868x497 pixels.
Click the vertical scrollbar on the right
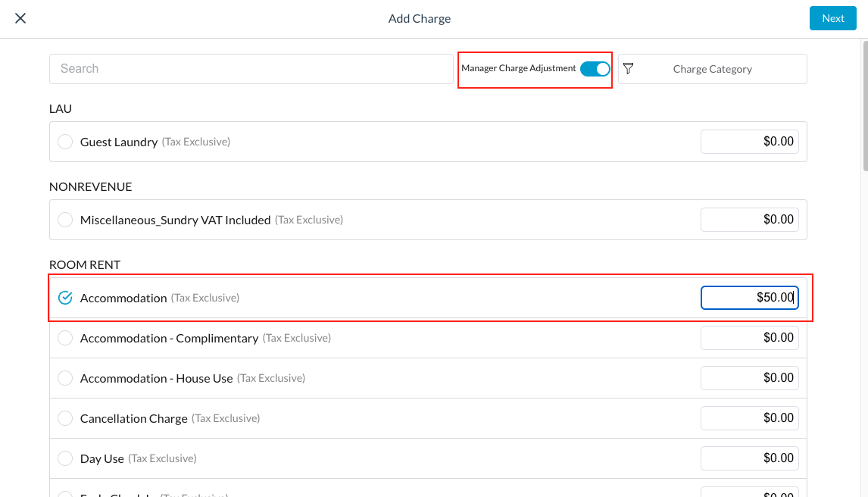pos(864,106)
